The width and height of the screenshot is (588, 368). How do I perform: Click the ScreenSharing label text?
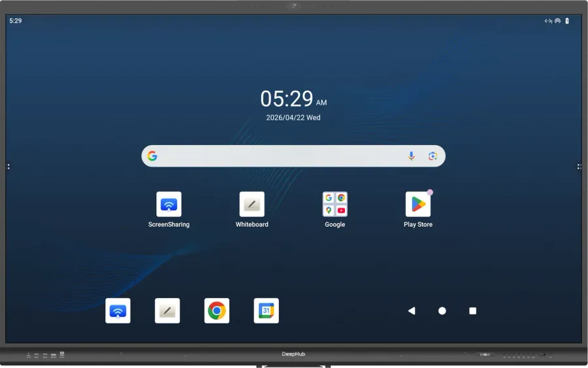pyautogui.click(x=169, y=224)
